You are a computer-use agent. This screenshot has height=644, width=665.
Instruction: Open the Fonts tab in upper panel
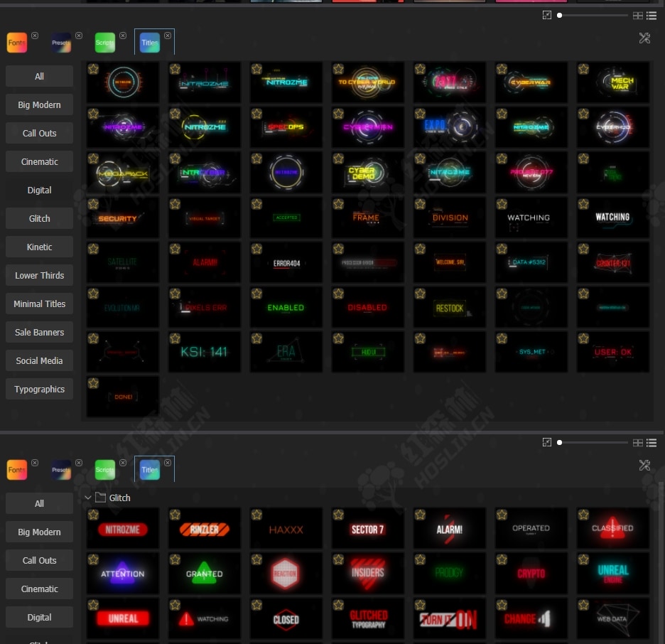click(17, 43)
